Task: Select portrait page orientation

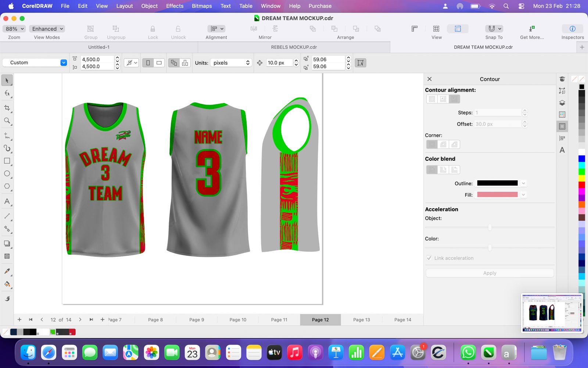Action: (x=148, y=63)
